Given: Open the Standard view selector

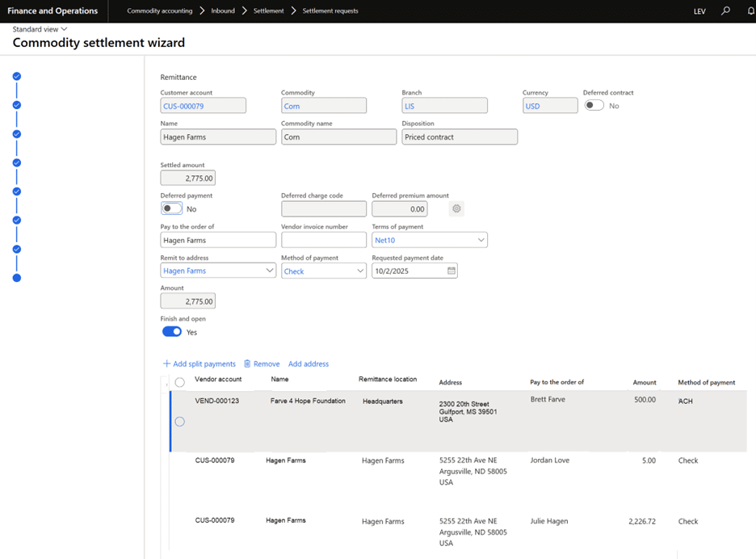Looking at the screenshot, I should pyautogui.click(x=39, y=28).
